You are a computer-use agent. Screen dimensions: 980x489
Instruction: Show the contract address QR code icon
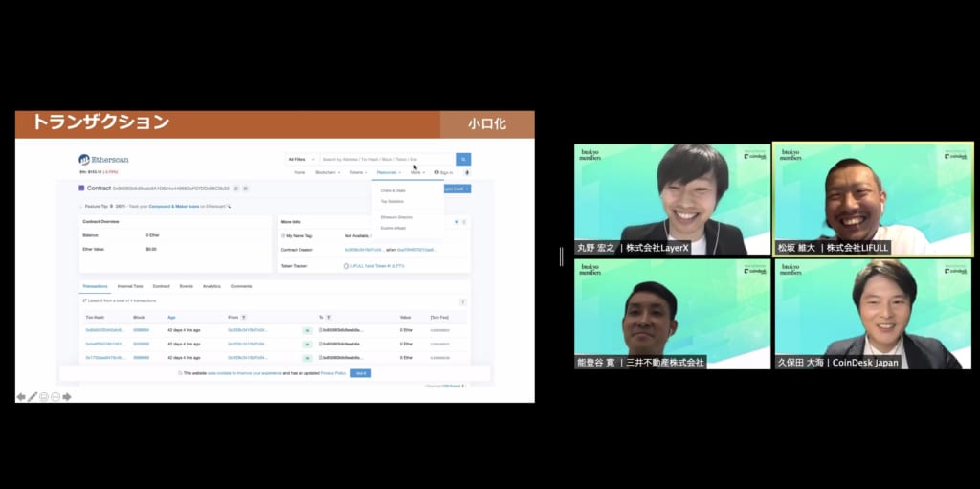(246, 189)
